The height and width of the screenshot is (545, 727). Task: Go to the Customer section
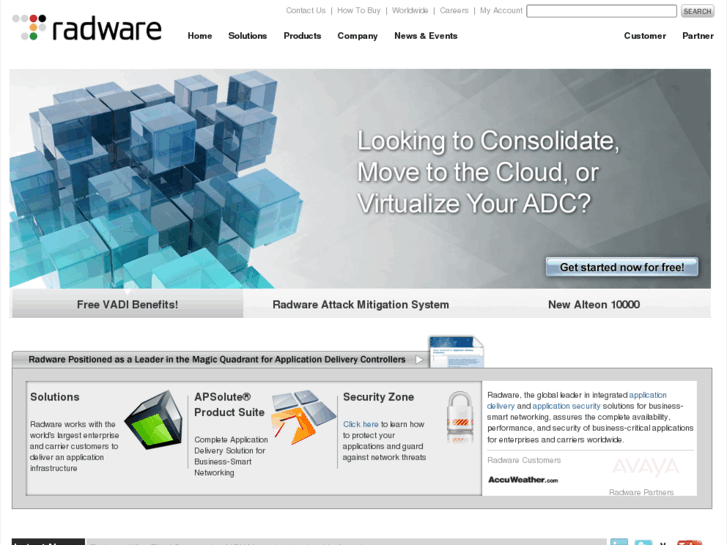pos(644,36)
